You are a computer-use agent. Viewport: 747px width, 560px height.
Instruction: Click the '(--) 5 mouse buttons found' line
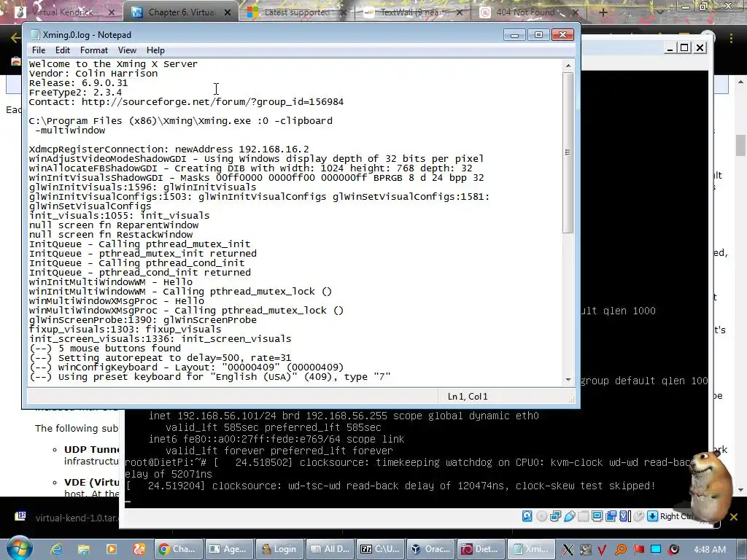pyautogui.click(x=105, y=348)
